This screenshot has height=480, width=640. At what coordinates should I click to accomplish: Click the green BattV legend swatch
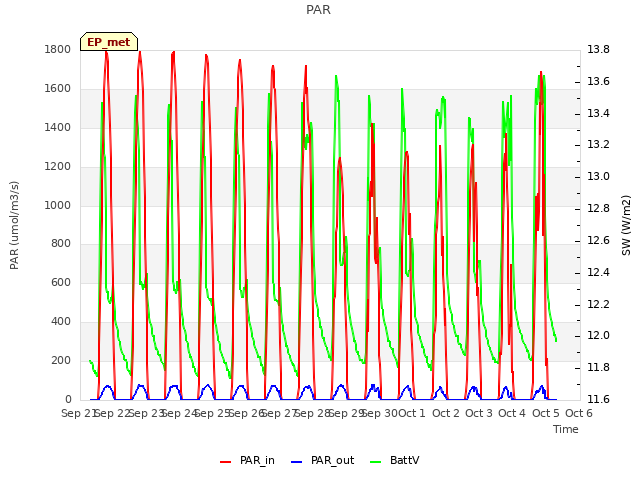[376, 462]
